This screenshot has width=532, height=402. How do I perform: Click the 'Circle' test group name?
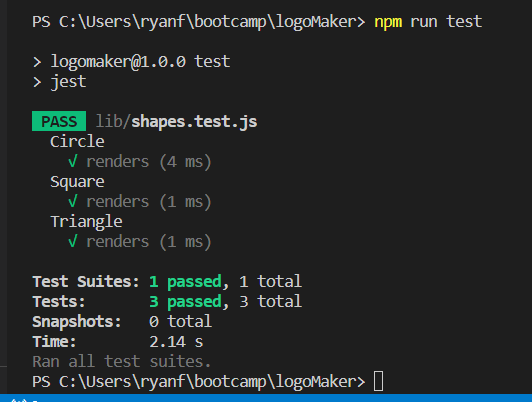pyautogui.click(x=77, y=141)
